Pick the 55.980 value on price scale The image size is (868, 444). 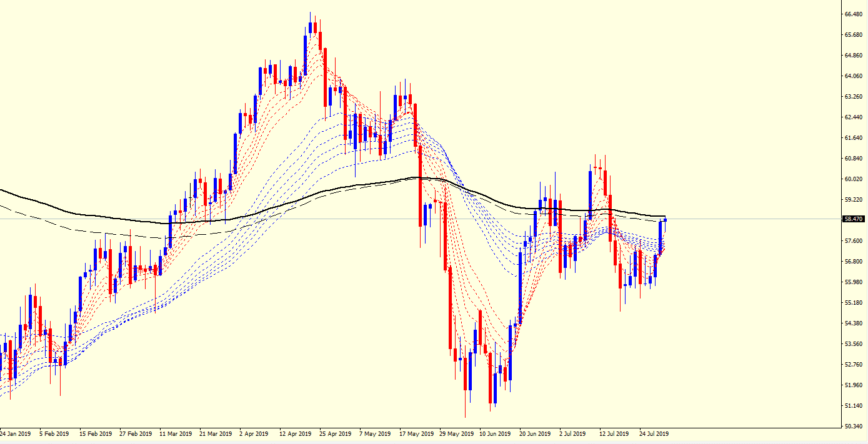pyautogui.click(x=854, y=282)
